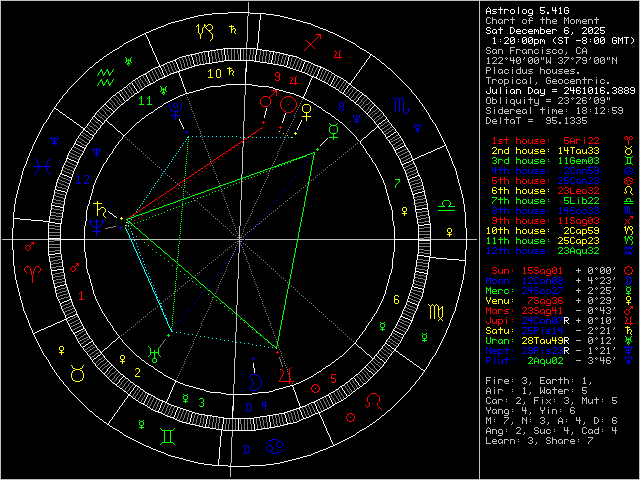Screen dimensions: 640x480
Task: Click house number 10 in the chart wheel
Action: [214, 74]
